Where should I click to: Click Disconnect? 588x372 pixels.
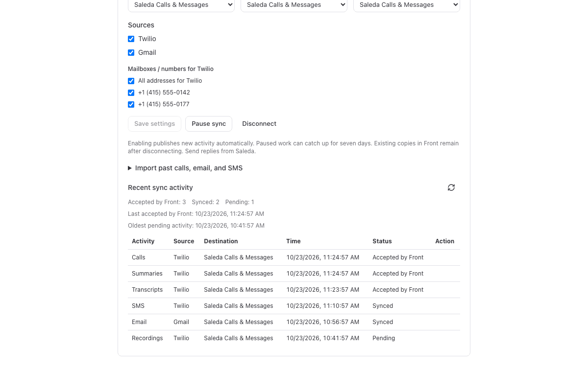[259, 124]
